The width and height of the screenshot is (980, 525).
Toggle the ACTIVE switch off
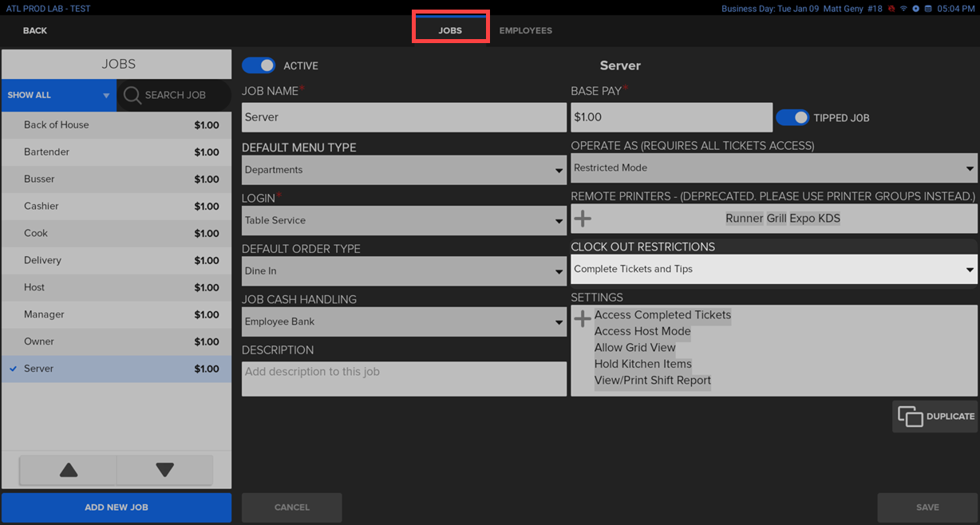pyautogui.click(x=258, y=66)
